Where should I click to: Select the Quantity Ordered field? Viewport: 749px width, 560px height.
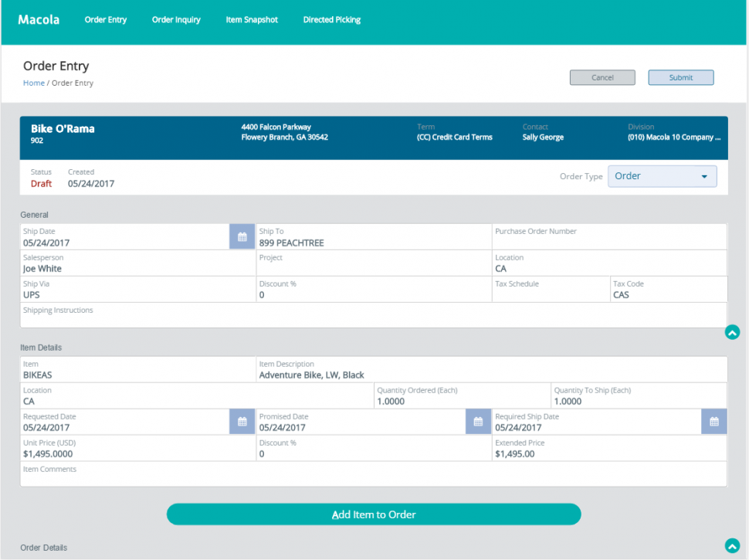(461, 402)
